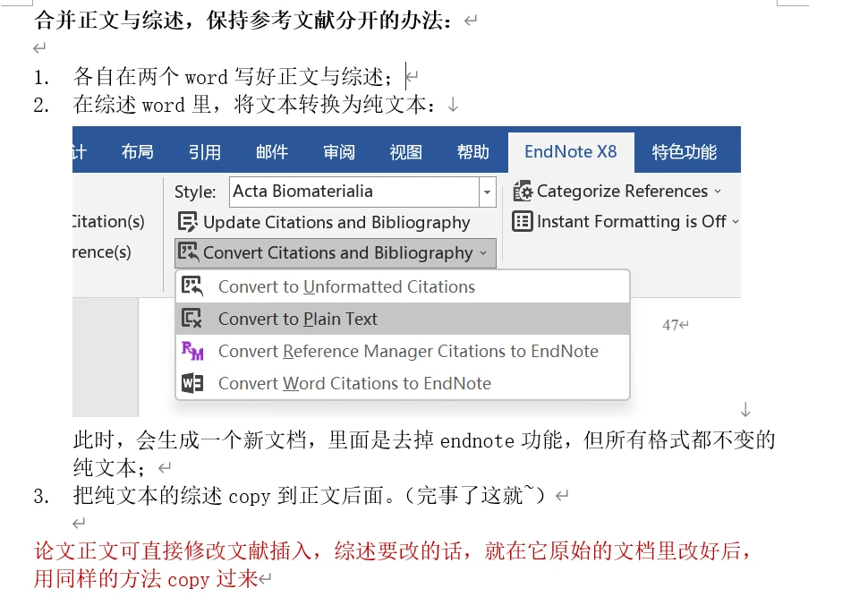Click the Categorize References gear icon
The width and height of the screenshot is (868, 597).
(x=523, y=191)
